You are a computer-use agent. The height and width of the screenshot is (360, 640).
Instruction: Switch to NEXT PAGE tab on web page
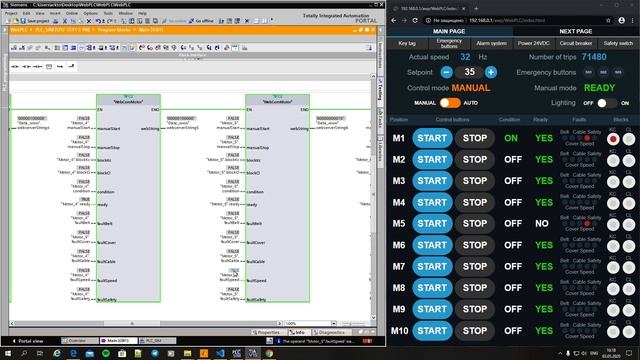576,31
